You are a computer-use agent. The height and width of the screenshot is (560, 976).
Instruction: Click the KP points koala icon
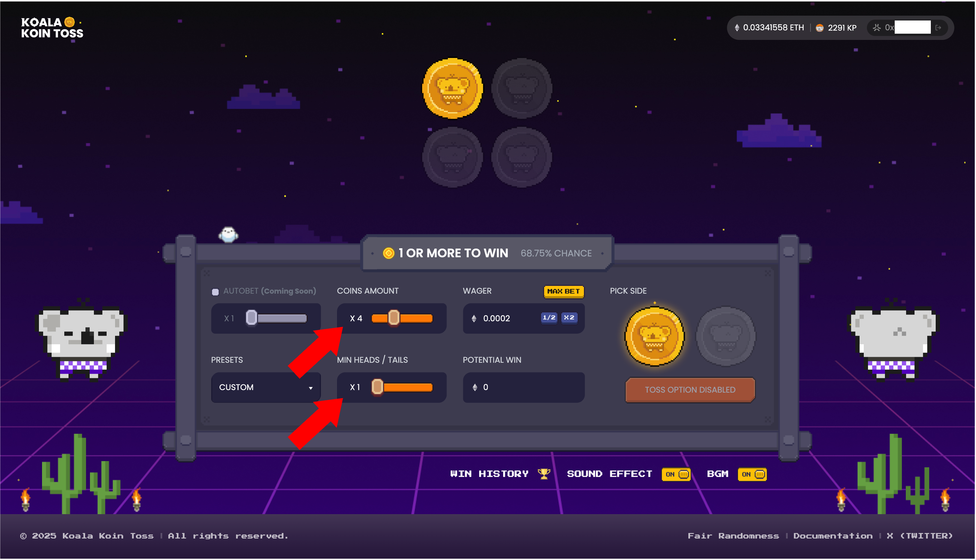tap(819, 28)
